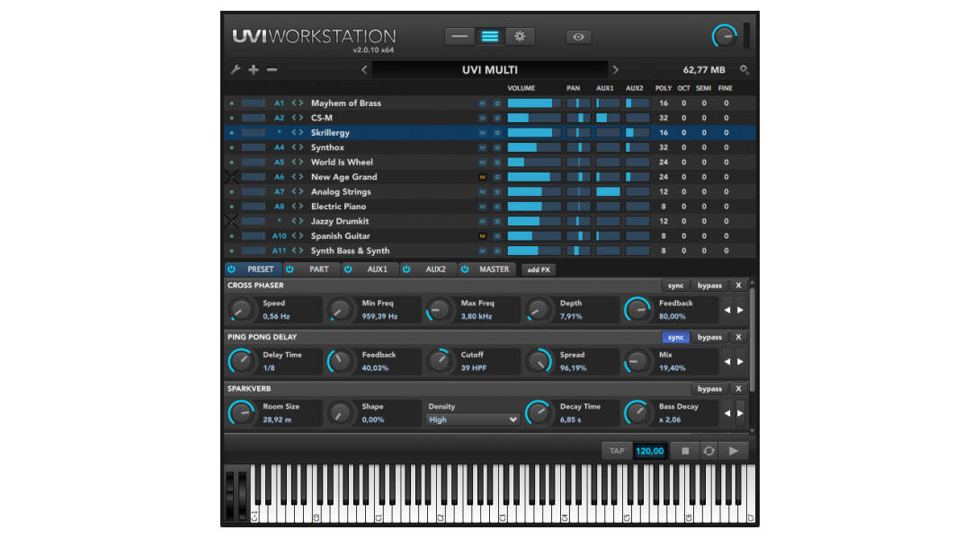Previous Ping Pong Delay preset arrow
The width and height of the screenshot is (980, 539).
click(726, 362)
